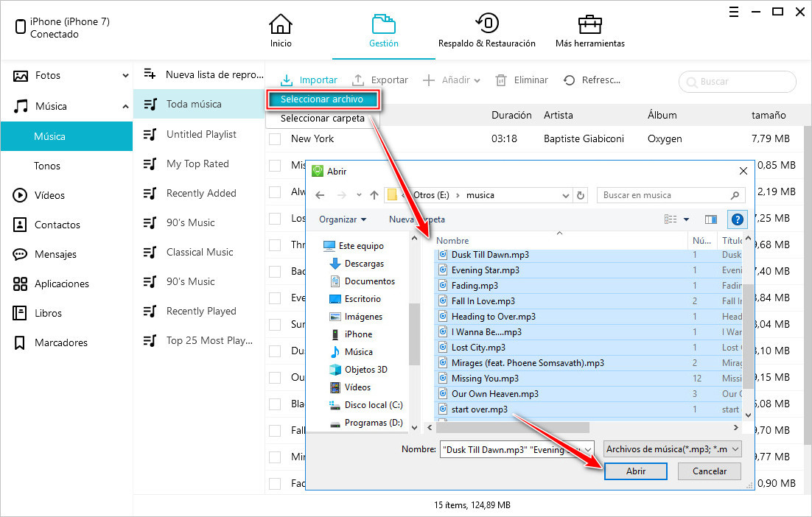Click the Eliminar trash button
Screen dimensions: 812x517
click(522, 80)
